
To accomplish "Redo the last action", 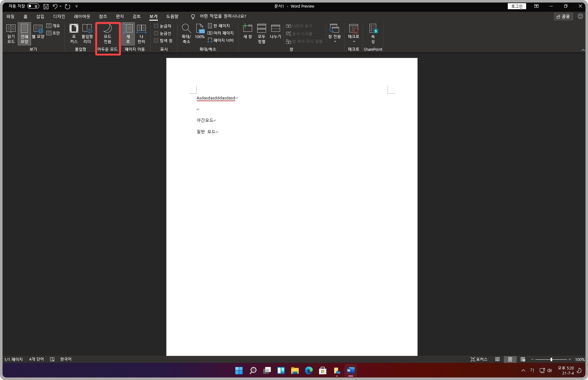I will pos(68,6).
